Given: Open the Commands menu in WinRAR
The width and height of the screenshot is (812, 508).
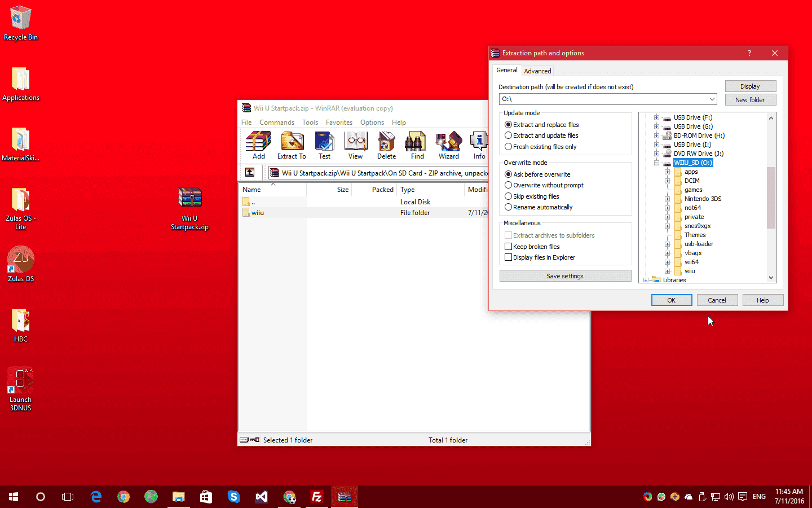Looking at the screenshot, I should [277, 122].
